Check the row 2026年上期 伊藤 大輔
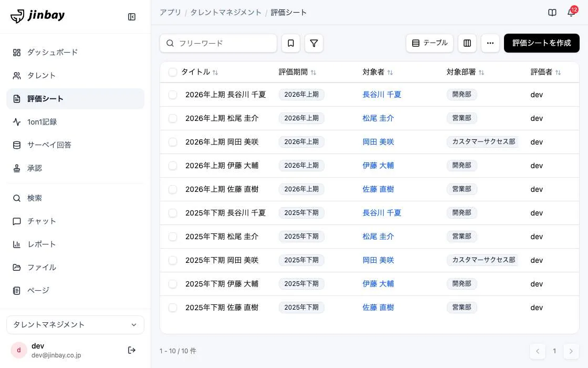 173,166
